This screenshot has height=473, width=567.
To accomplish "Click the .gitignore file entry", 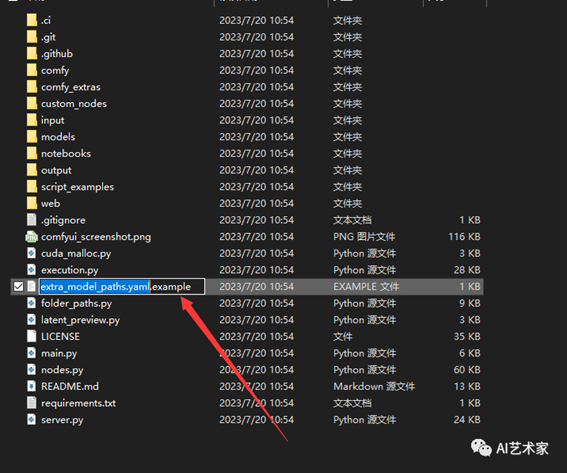I will [x=247, y=220].
